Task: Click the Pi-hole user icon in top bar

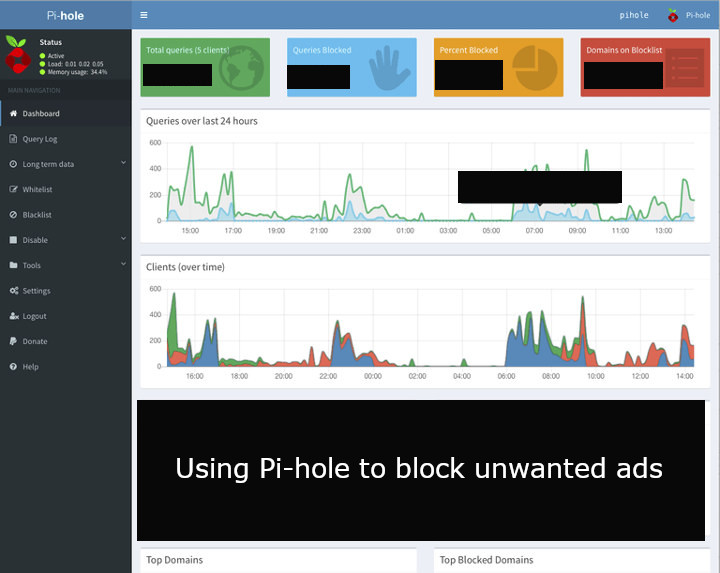Action: click(x=673, y=16)
